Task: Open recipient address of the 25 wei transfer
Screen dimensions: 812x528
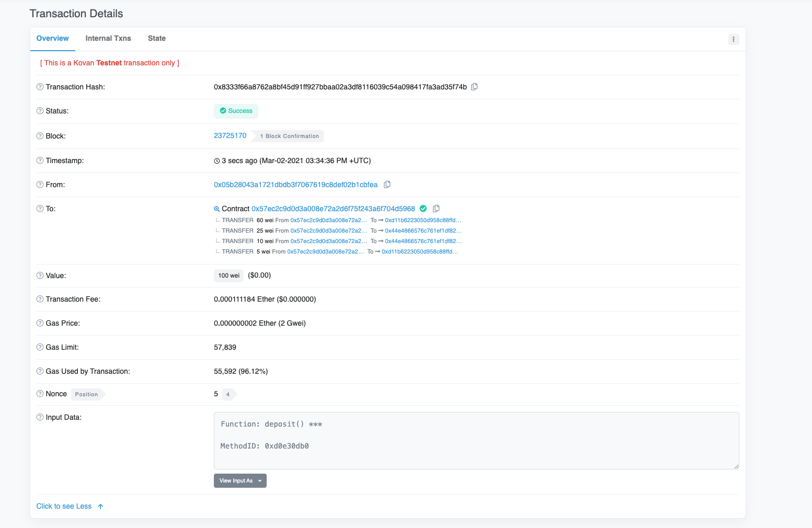Action: pyautogui.click(x=423, y=231)
